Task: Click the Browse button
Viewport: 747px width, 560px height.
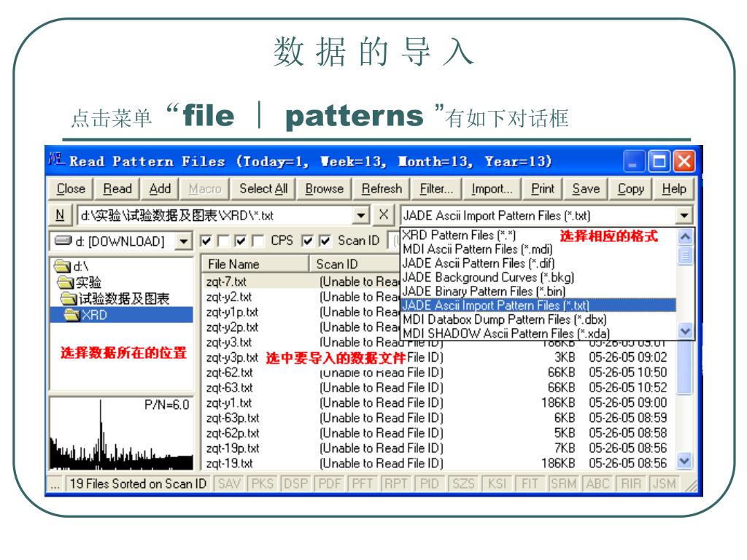Action: (x=325, y=189)
